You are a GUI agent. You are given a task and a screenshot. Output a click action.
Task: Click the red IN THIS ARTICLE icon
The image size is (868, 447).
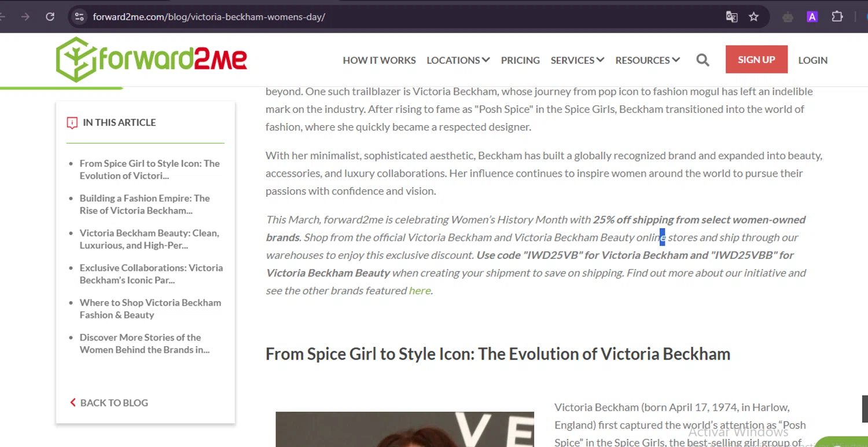72,123
